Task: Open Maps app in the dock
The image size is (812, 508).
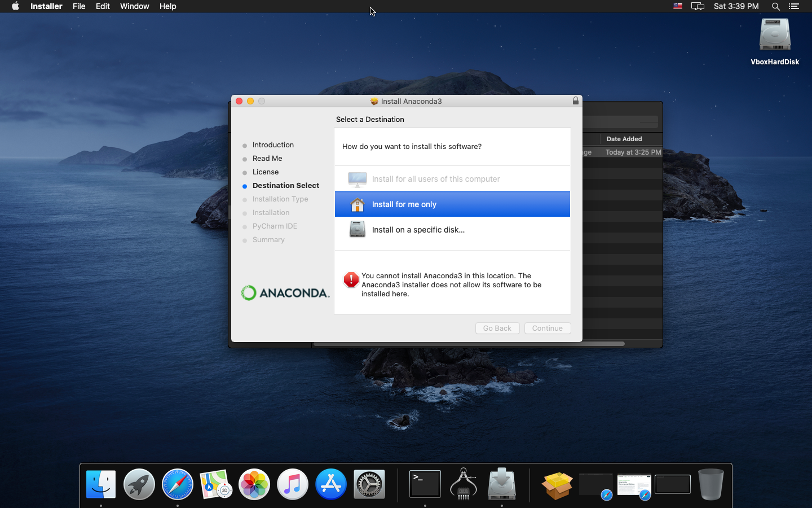Action: point(216,484)
